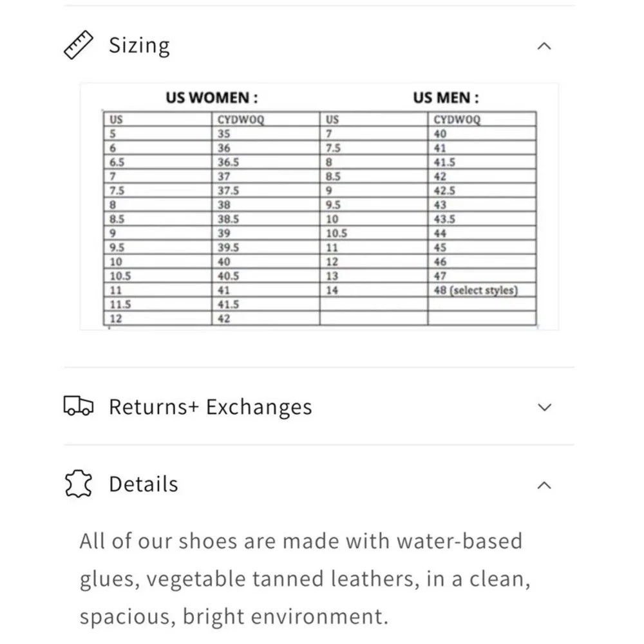The width and height of the screenshot is (644, 644).
Task: Click 39.5 in the women's CYDWOQ column
Action: pos(265,247)
